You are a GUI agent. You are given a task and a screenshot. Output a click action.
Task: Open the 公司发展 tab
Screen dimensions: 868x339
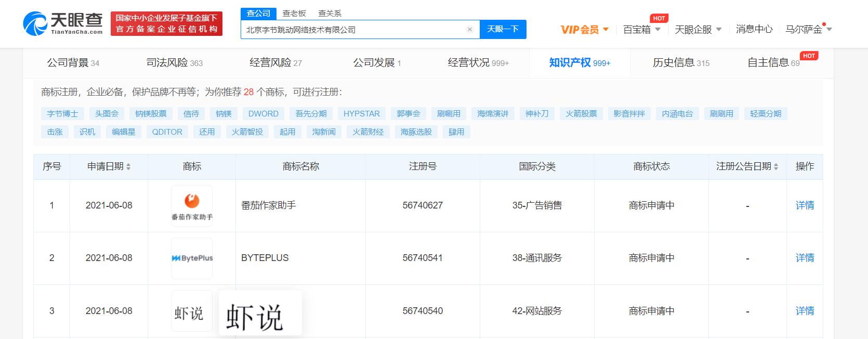pos(377,63)
